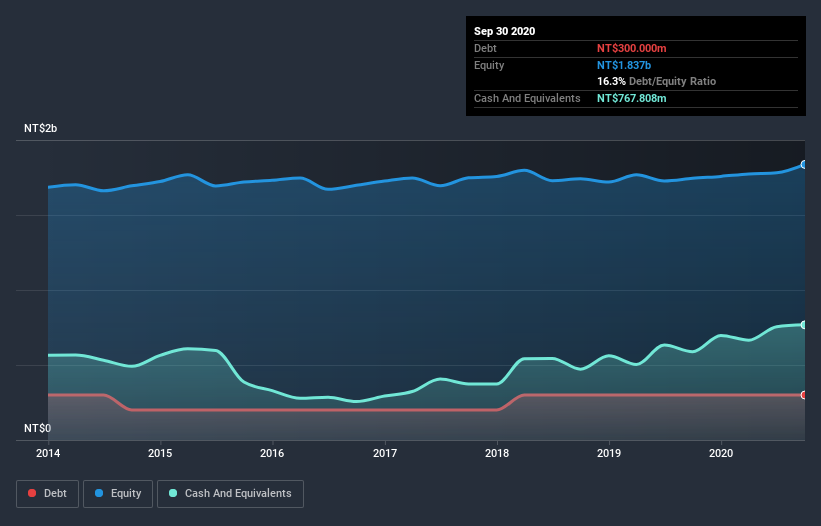Click the blue Equity legend dot
Viewport: 821px width, 526px height.
click(x=99, y=493)
